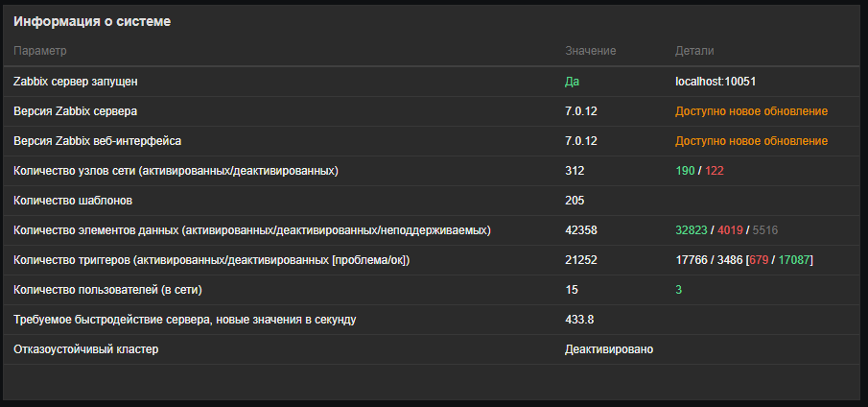Image resolution: width=868 pixels, height=407 pixels.
Task: Click the "Деактивировано" cluster status value
Action: pos(609,349)
